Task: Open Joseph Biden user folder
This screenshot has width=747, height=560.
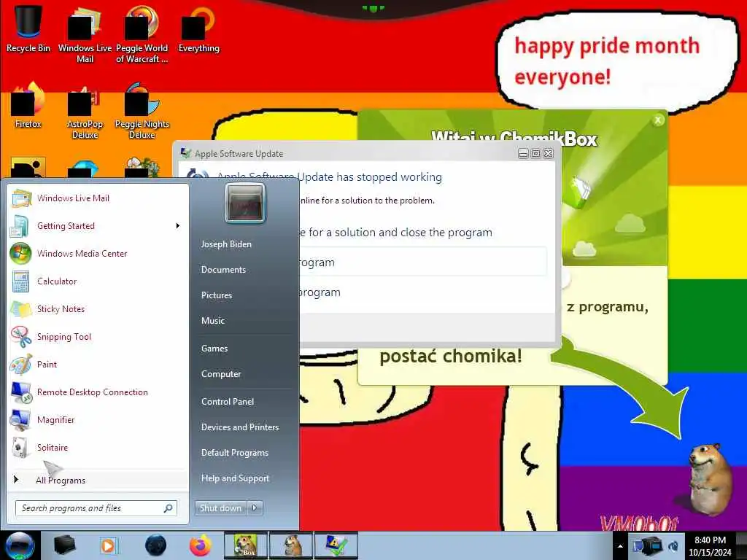Action: point(226,244)
